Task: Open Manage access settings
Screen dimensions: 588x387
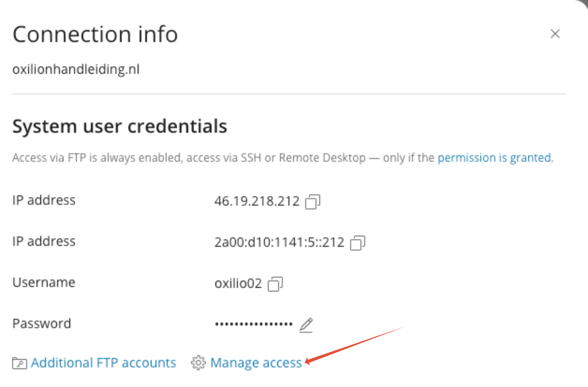Action: pyautogui.click(x=256, y=362)
